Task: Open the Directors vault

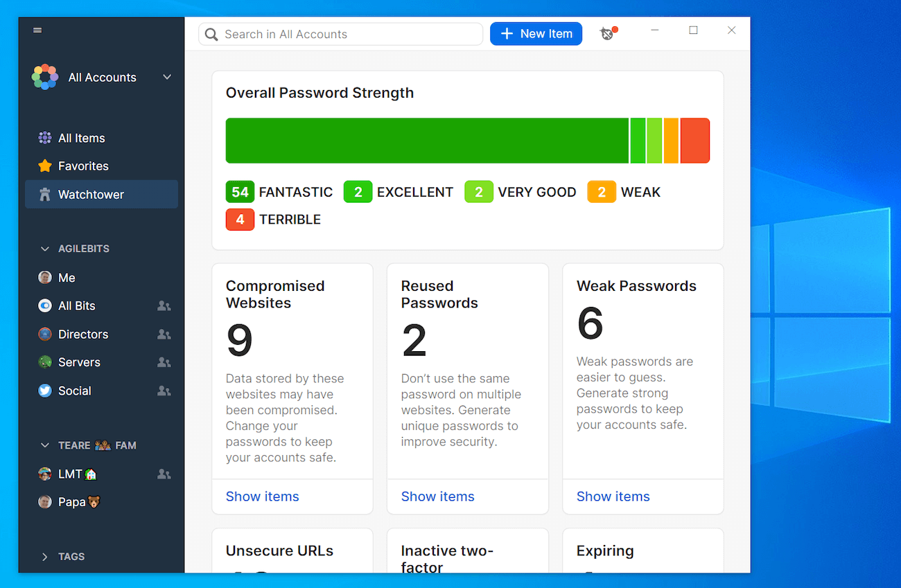Action: pos(81,334)
